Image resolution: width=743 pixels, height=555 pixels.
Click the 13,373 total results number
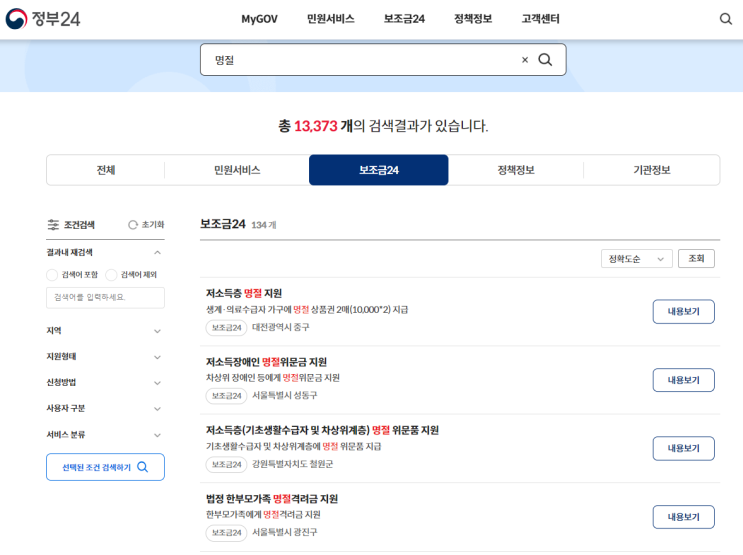pos(316,126)
